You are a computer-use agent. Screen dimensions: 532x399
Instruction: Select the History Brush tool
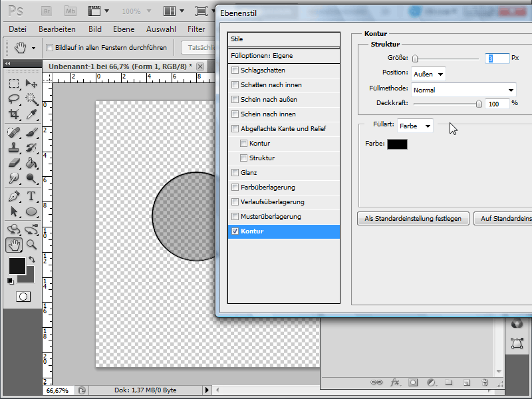[31, 148]
